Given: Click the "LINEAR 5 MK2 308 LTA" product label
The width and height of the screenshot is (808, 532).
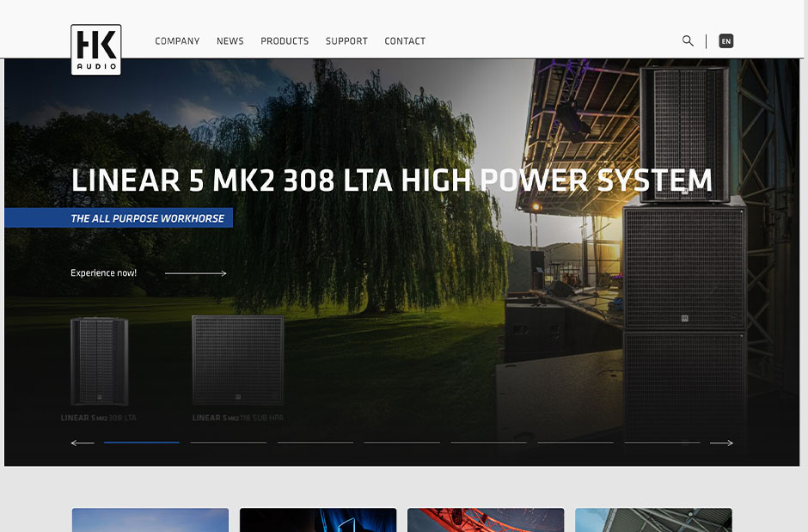Looking at the screenshot, I should [99, 418].
